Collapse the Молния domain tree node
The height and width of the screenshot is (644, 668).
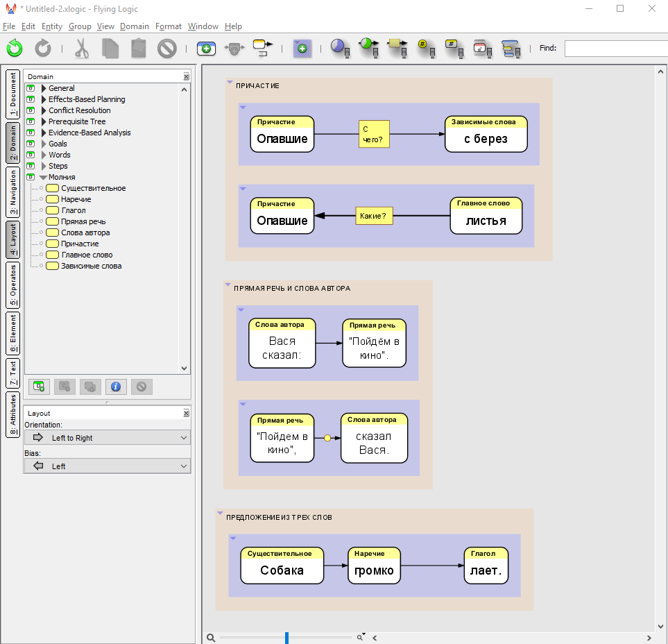coord(43,177)
